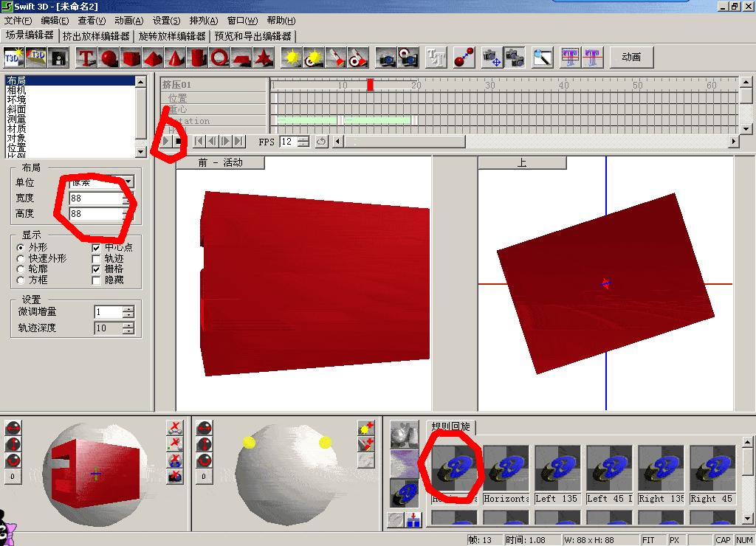Reset object trackball rotation with 0 button
Screen dimensions: 756x546
coord(13,477)
